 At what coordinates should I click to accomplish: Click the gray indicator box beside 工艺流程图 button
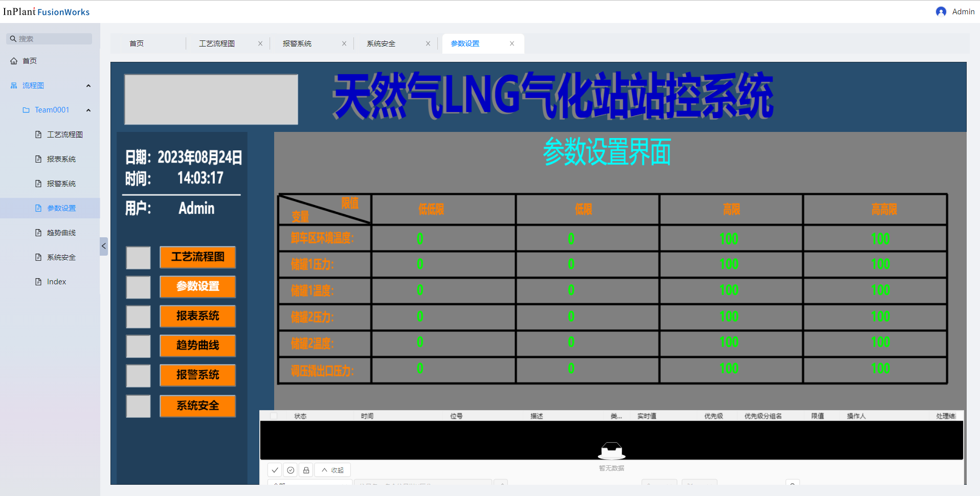138,258
